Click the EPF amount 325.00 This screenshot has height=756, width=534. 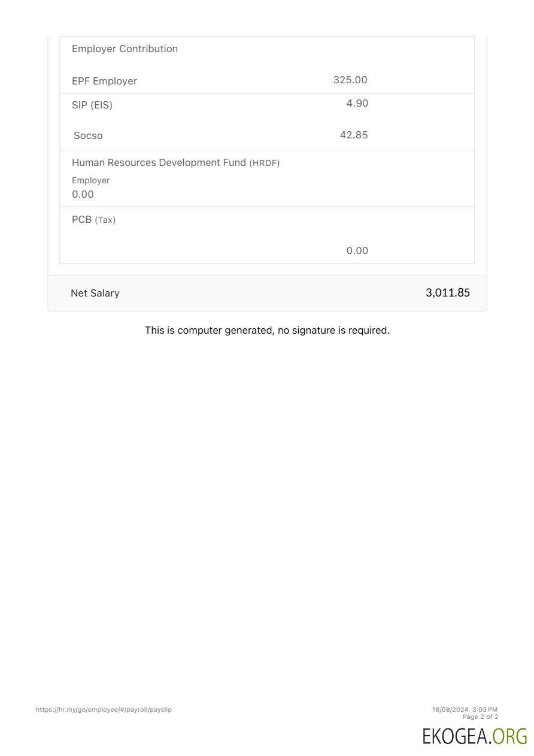[350, 80]
